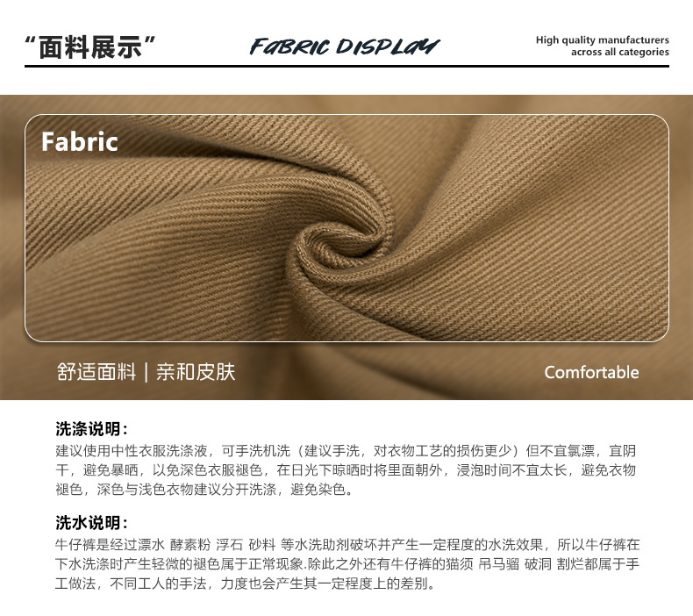Click the "Comfortable" label
The image size is (693, 616).
coord(591,372)
